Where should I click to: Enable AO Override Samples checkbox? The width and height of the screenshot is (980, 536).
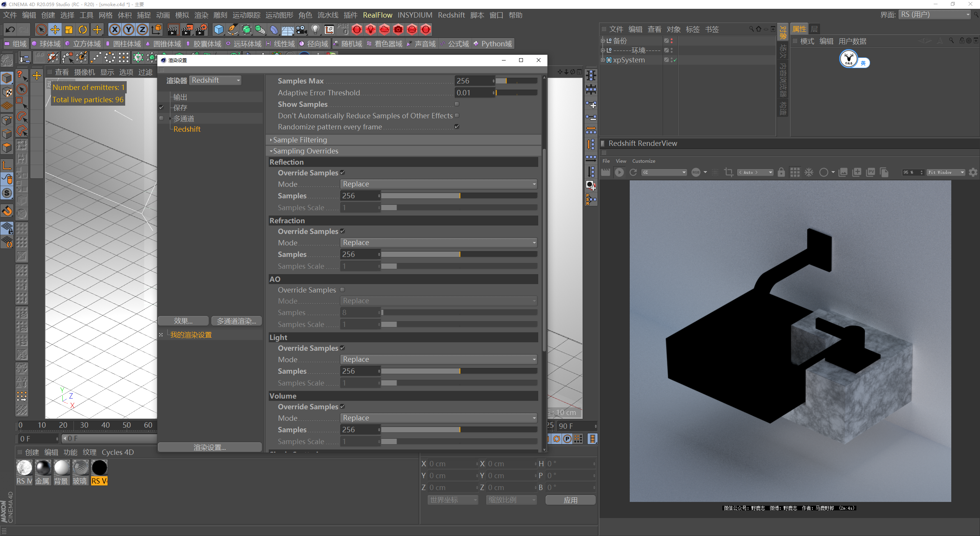pyautogui.click(x=343, y=289)
